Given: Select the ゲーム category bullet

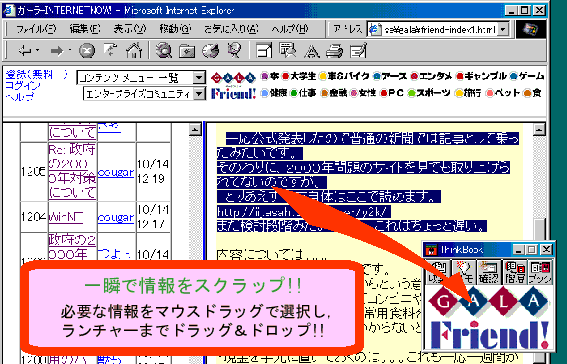Looking at the screenshot, I should [x=513, y=76].
